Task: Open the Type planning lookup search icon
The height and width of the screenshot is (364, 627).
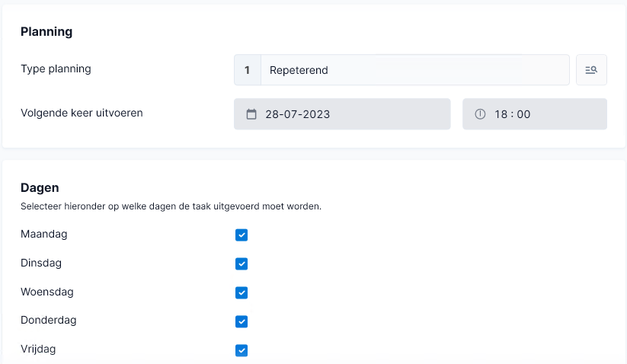Action: point(591,70)
